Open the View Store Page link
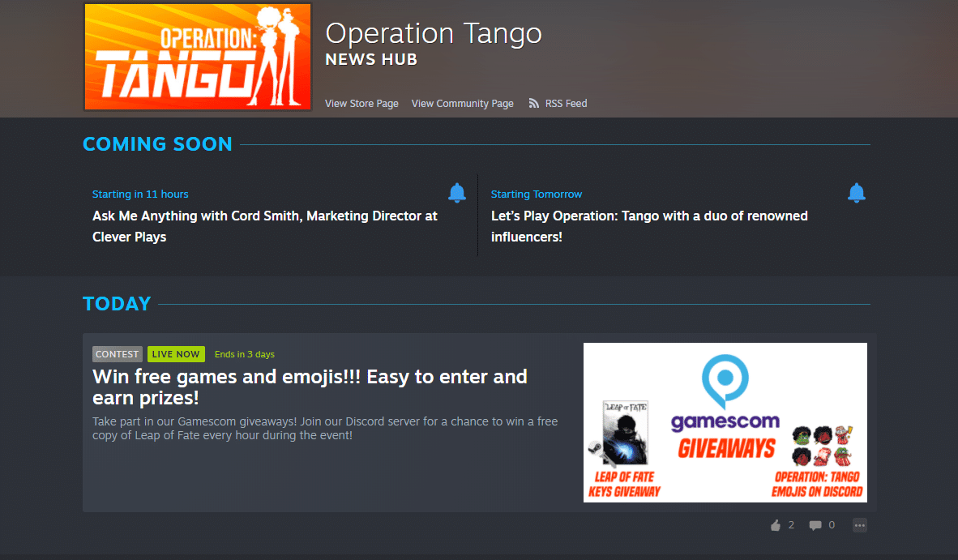The height and width of the screenshot is (560, 958). click(x=361, y=103)
